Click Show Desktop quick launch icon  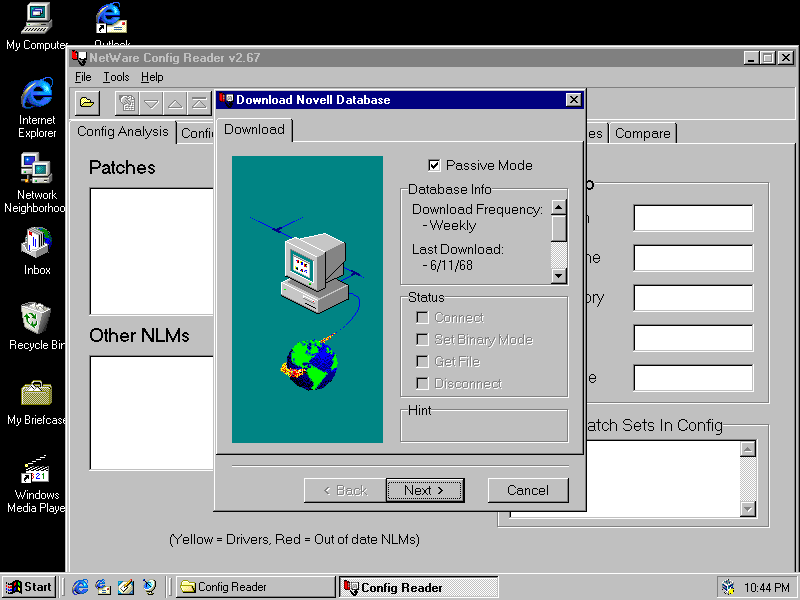tap(126, 587)
